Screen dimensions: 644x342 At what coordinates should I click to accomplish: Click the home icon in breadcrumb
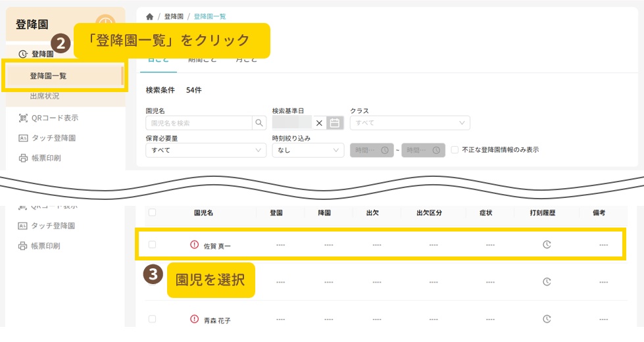pyautogui.click(x=150, y=16)
